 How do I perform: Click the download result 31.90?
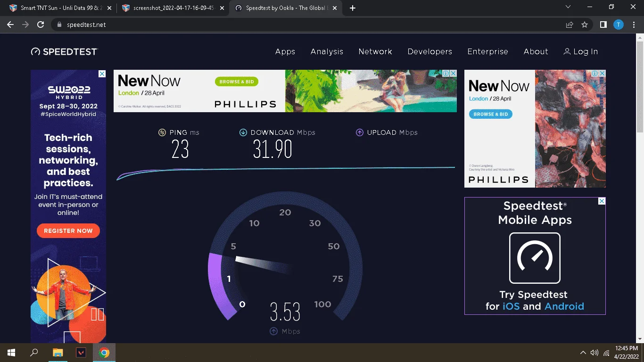pyautogui.click(x=272, y=149)
